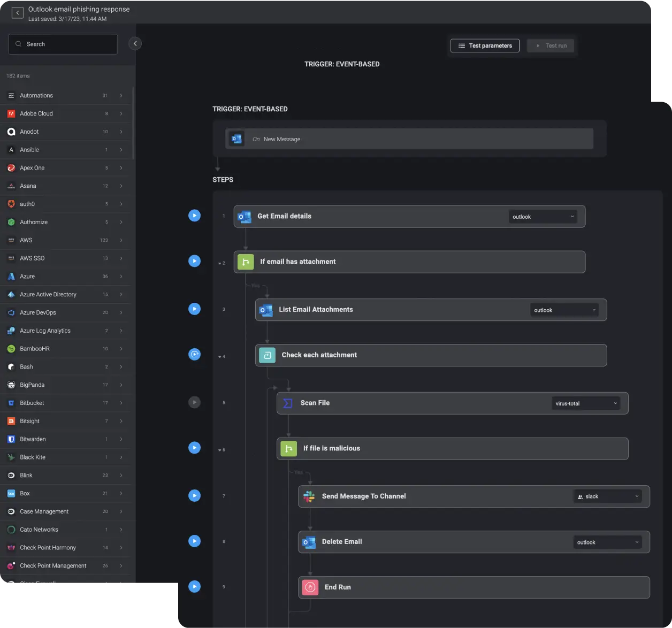Collapse the If file is malicious branch

tap(219, 450)
